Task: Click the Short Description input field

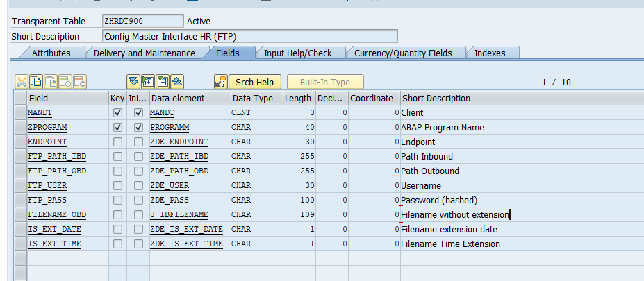Action: point(250,36)
